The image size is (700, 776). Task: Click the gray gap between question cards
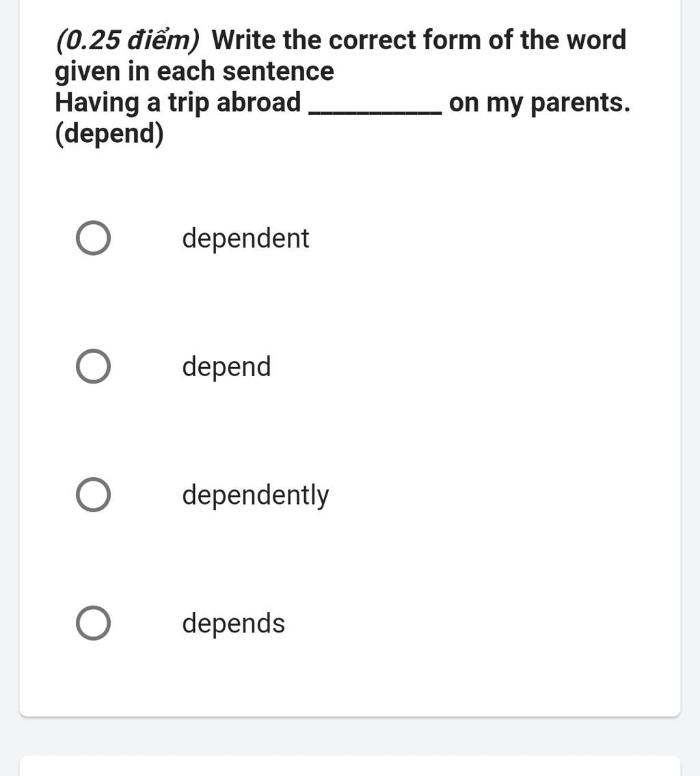click(x=350, y=736)
